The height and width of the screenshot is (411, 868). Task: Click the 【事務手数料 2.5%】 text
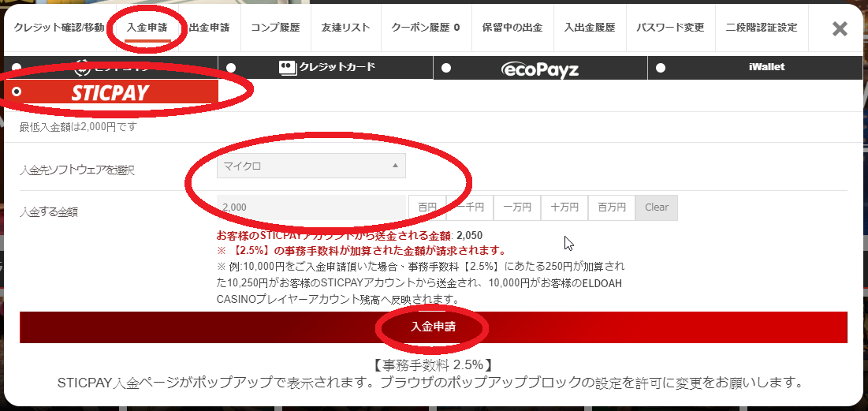coord(433,365)
